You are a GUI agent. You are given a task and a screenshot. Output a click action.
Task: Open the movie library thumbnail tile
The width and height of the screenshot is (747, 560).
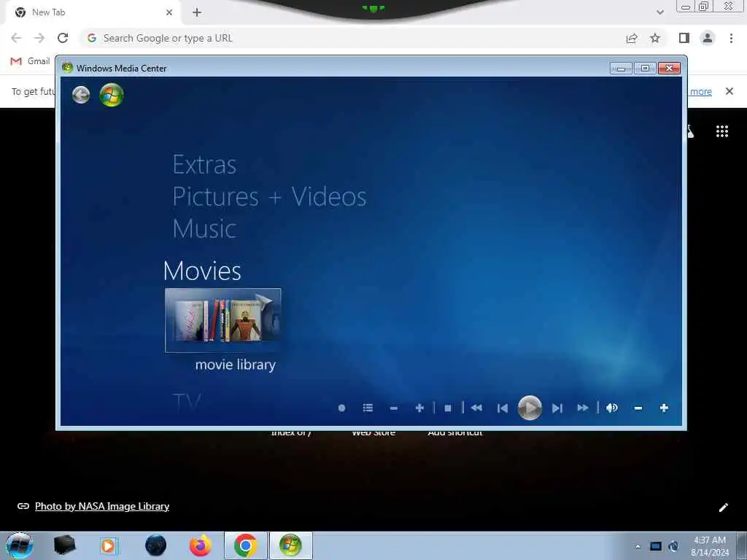(x=223, y=321)
